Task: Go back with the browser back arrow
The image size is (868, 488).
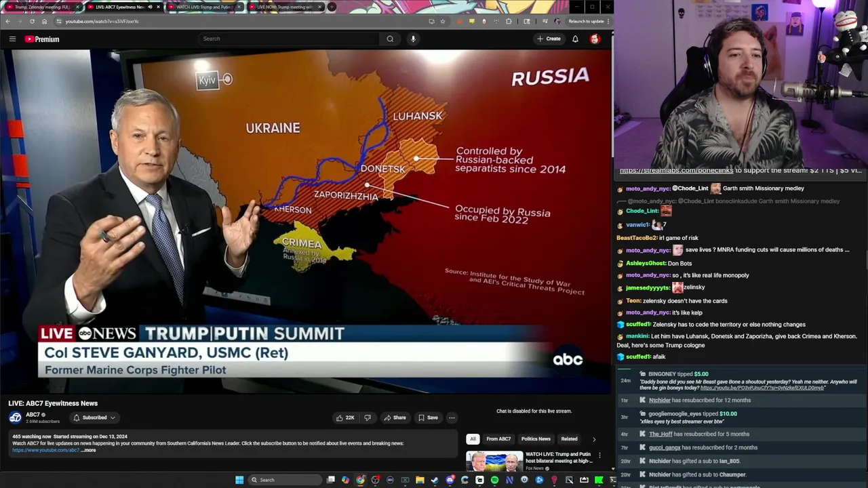Action: [7, 21]
